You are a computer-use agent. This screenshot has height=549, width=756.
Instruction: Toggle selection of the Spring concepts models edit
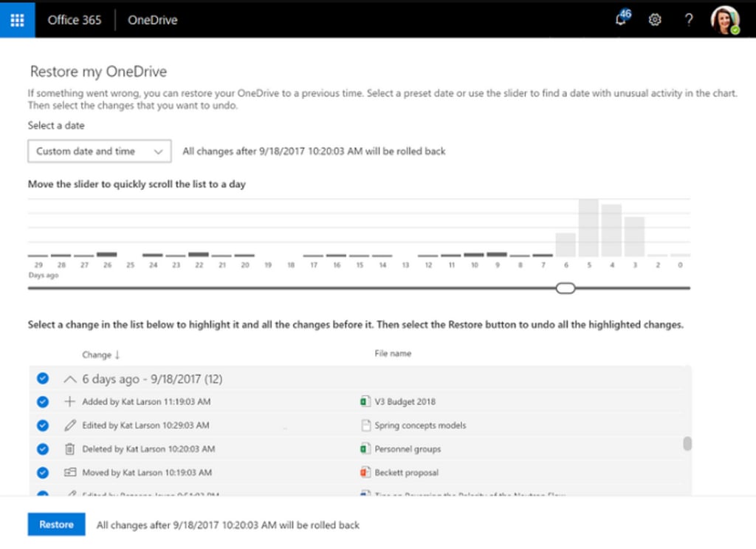tap(42, 425)
